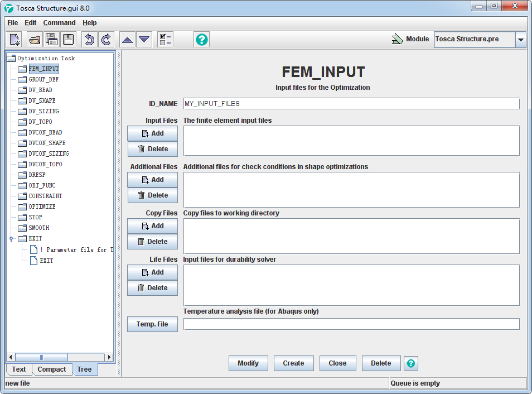
Task: Open toolbar Help question mark icon
Action: [x=201, y=40]
